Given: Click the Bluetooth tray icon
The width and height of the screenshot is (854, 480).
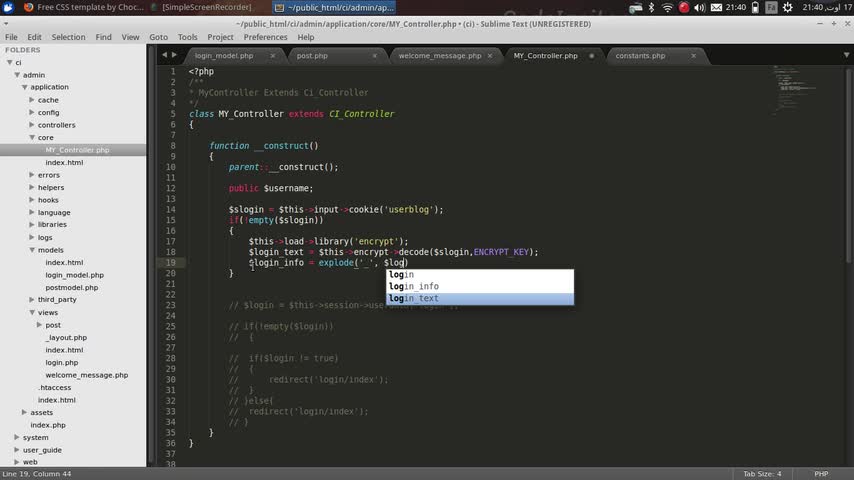Looking at the screenshot, I should pos(651,7).
